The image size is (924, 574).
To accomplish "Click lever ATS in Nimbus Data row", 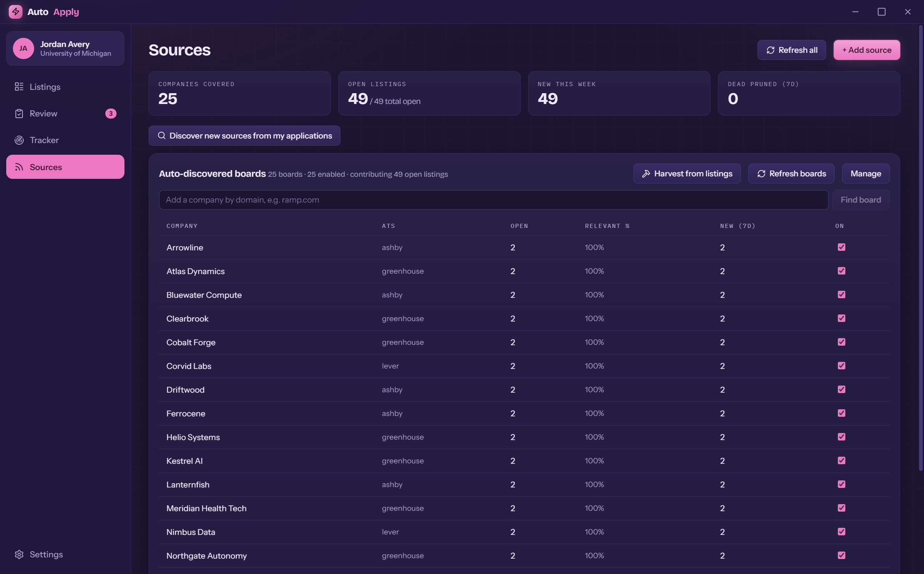I will (390, 532).
